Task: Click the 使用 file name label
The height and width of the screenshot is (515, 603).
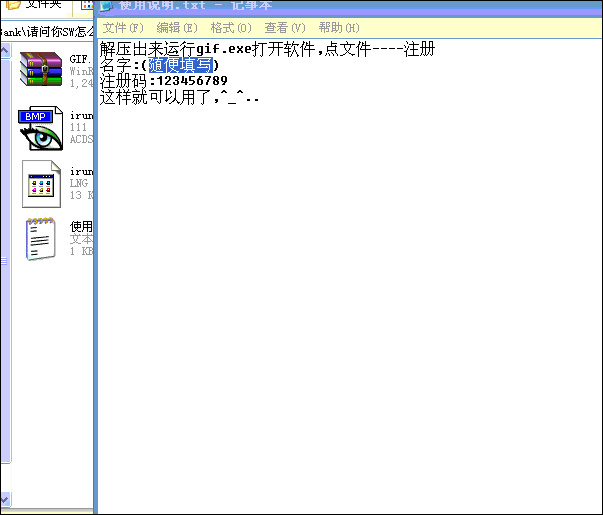Action: click(x=81, y=227)
